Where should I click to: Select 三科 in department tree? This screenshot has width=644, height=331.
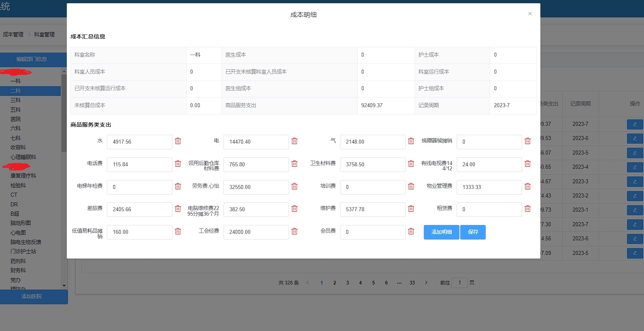click(15, 100)
